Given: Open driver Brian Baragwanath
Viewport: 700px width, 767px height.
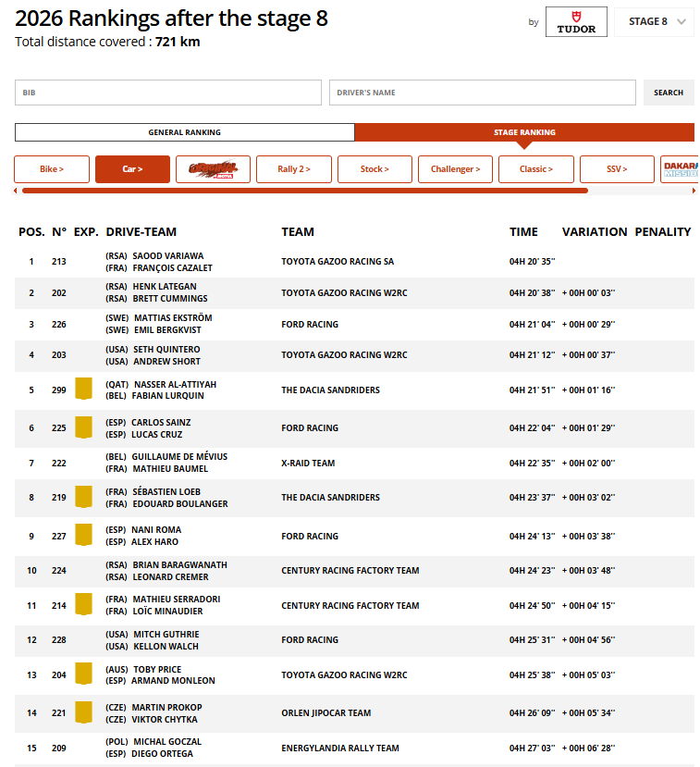Looking at the screenshot, I should [180, 565].
